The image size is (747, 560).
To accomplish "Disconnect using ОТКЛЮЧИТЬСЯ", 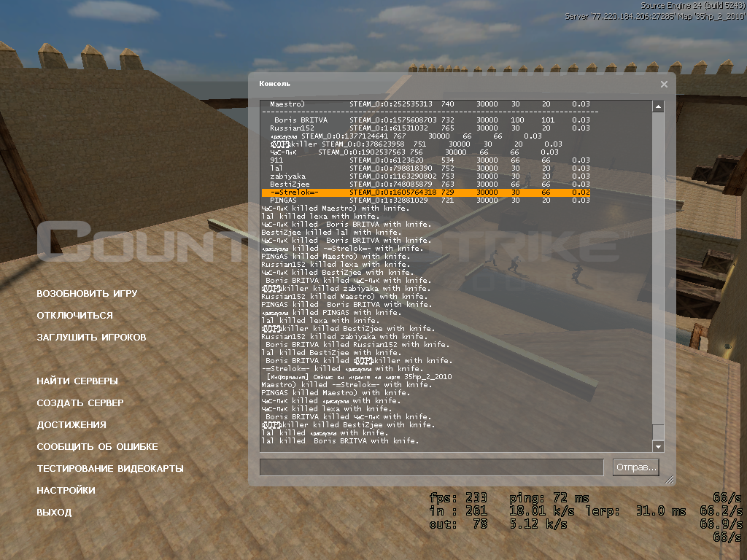I will coord(75,315).
